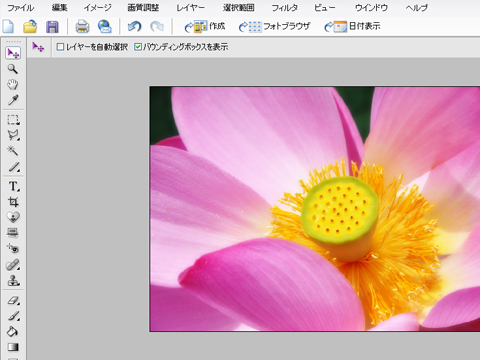The image size is (480, 360).
Task: Select the Clone Stamp tool
Action: coord(13,281)
